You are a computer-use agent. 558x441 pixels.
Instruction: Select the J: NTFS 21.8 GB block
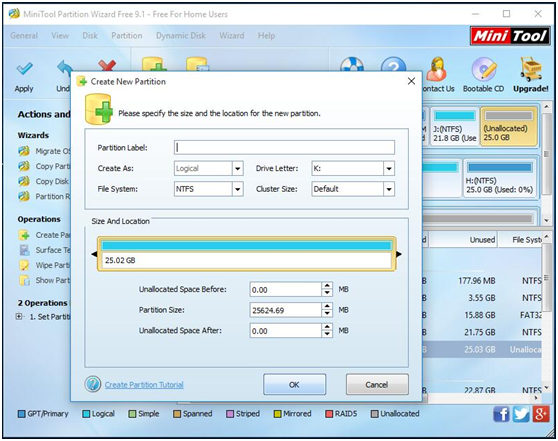point(455,127)
